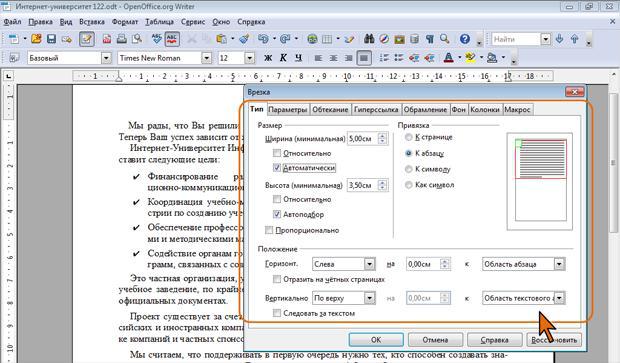Open Find & Replace binoculars icon
620x363 pixels.
[x=369, y=39]
